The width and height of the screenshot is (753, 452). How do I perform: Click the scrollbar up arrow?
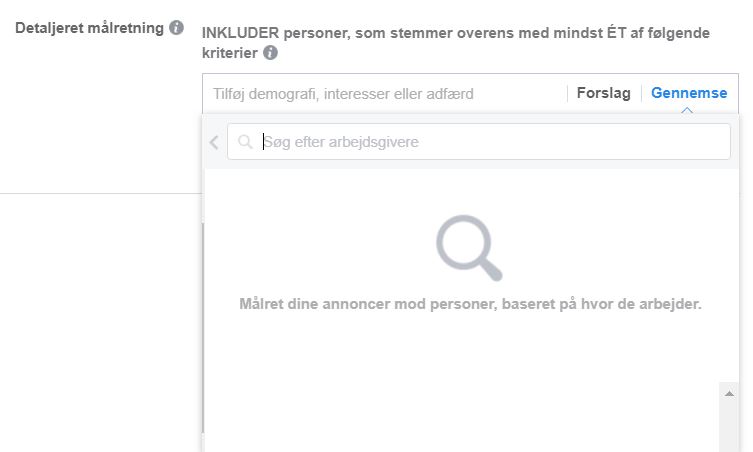(729, 394)
